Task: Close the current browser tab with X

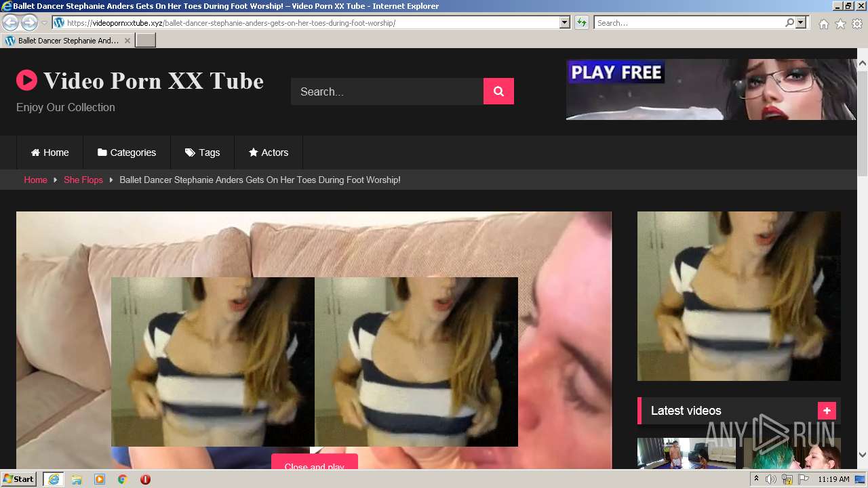Action: coord(127,41)
